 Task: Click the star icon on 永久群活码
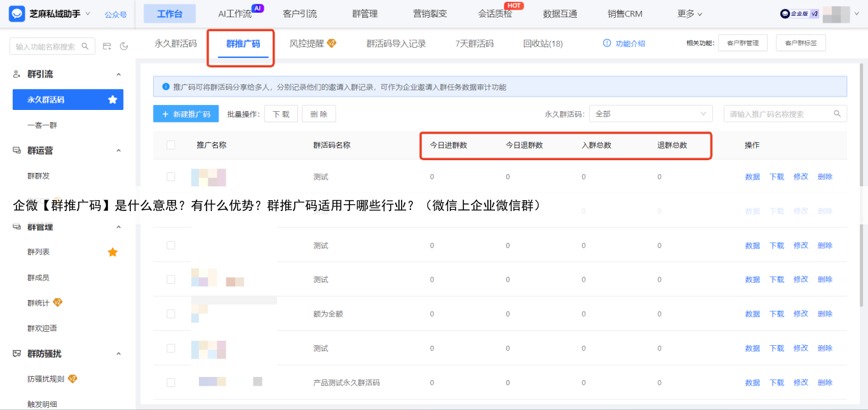point(112,100)
